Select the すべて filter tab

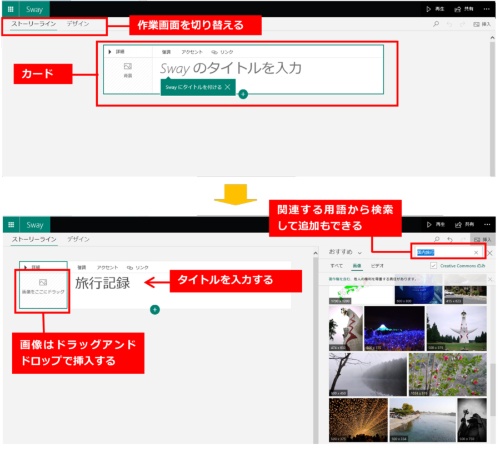coord(336,266)
